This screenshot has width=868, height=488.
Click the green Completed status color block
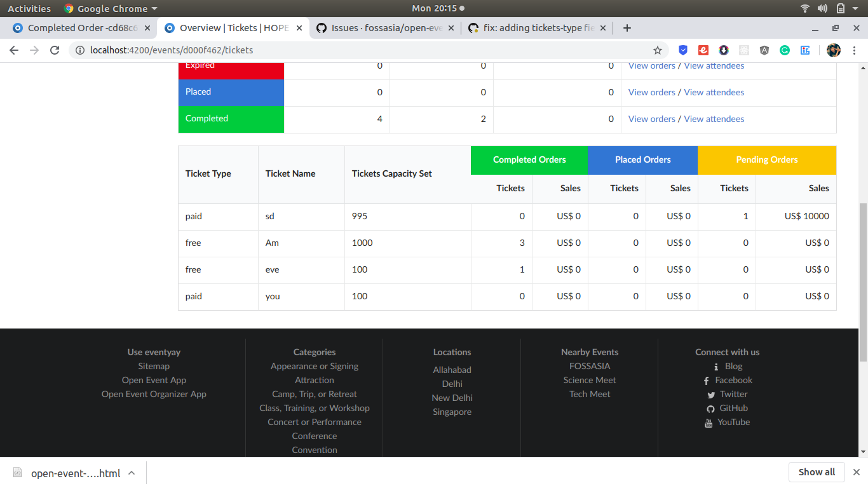(x=231, y=119)
